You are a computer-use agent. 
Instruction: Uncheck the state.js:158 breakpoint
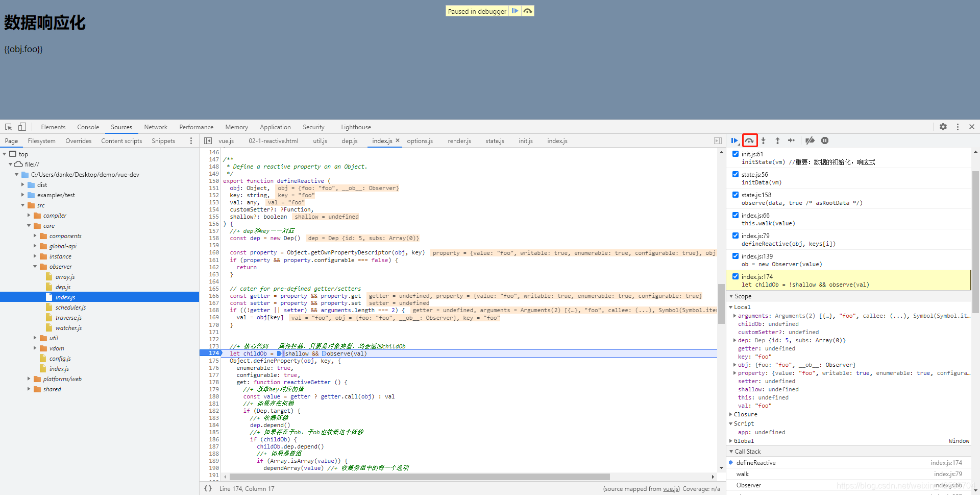click(x=736, y=195)
